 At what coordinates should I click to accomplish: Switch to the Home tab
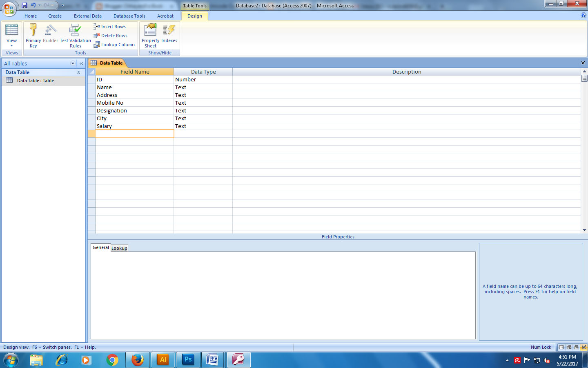click(x=31, y=16)
